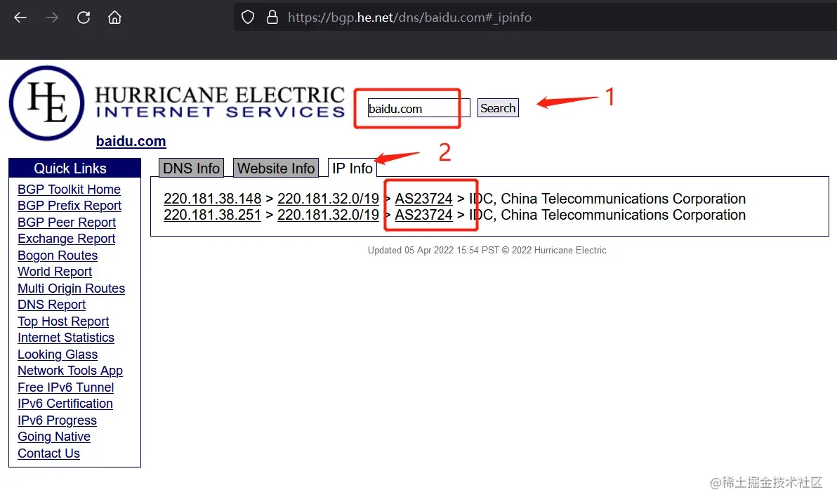Open Bogon Routes link
The height and width of the screenshot is (504, 837).
pos(58,256)
